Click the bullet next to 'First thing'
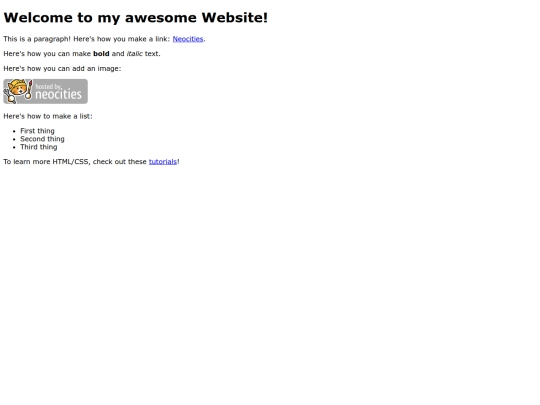 14,131
